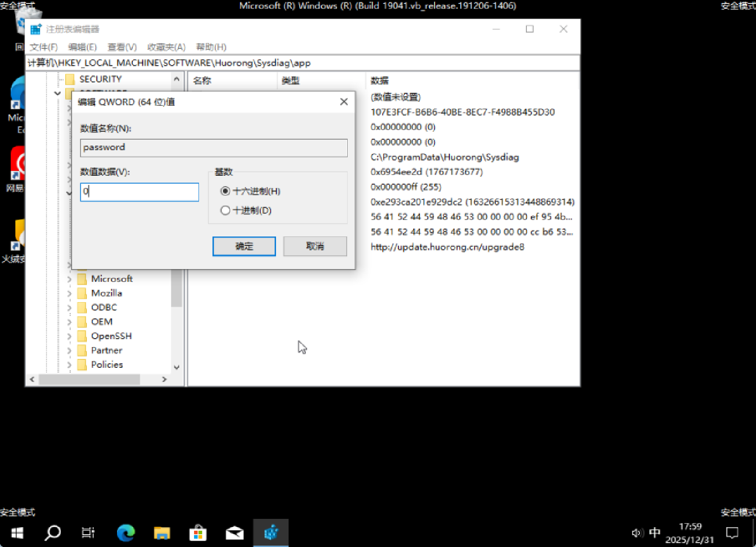Image resolution: width=756 pixels, height=547 pixels.
Task: Click the 数值数据 value input field
Action: [140, 192]
